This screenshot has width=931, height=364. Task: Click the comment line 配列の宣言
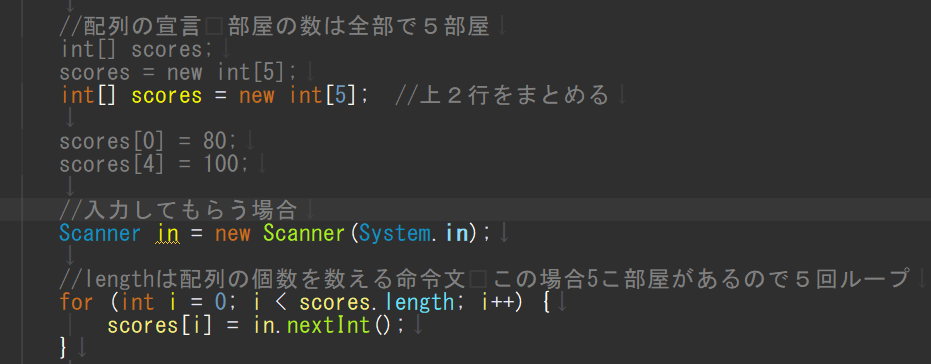click(x=274, y=26)
